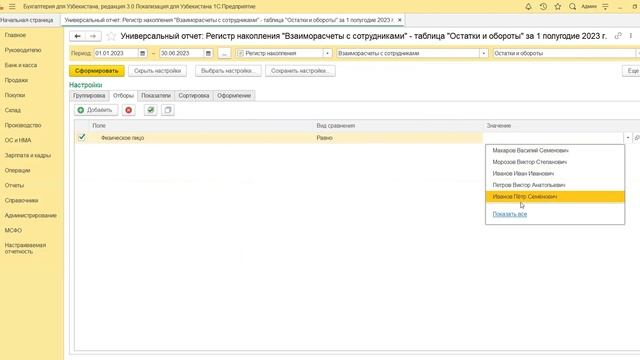The image size is (640, 360).
Task: Click the search magnifier icon
Action: [x=573, y=7]
